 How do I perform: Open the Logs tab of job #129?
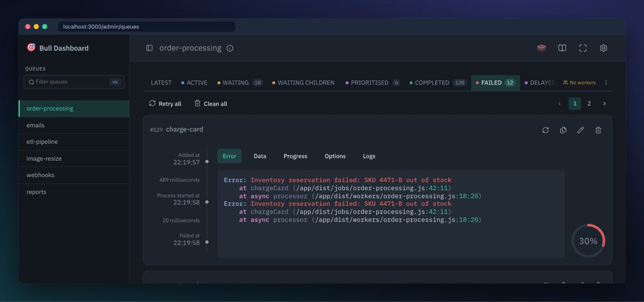369,156
